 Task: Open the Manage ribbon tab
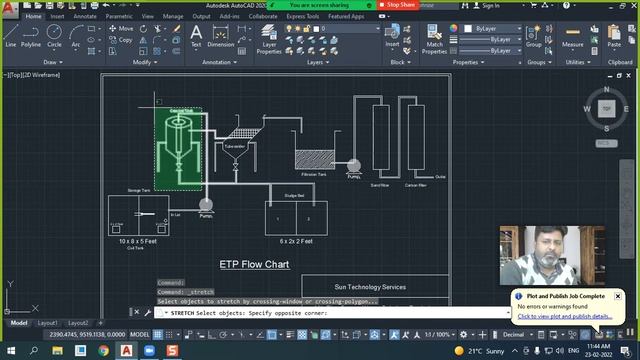[x=173, y=16]
